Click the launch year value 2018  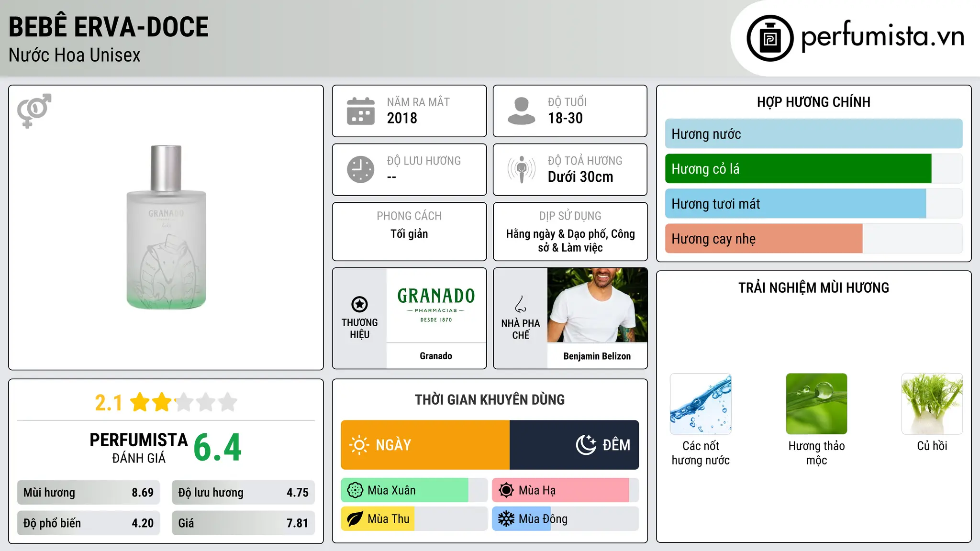tap(402, 118)
